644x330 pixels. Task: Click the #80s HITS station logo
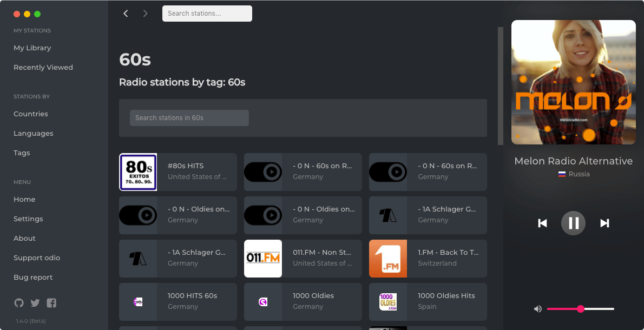[x=138, y=172]
